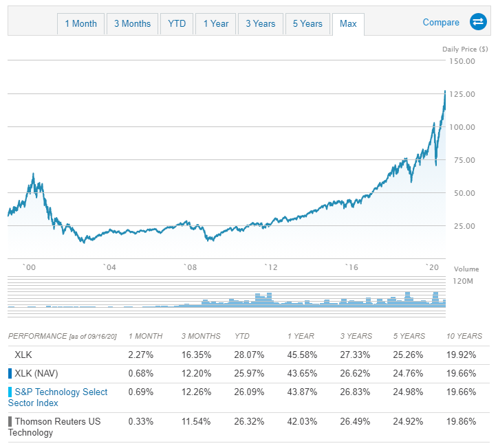
Task: Click XLK 1 year value 45.58%
Action: tap(302, 355)
